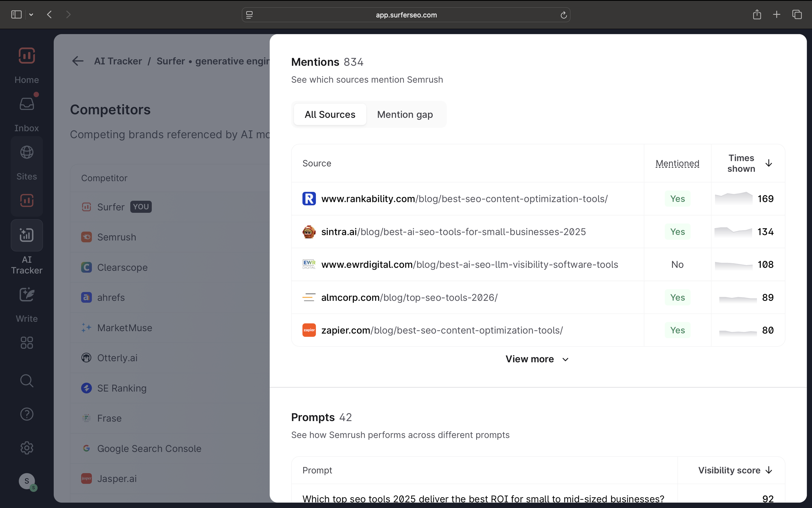Viewport: 812px width, 508px height.
Task: Open the Inbox in sidebar
Action: (x=27, y=104)
